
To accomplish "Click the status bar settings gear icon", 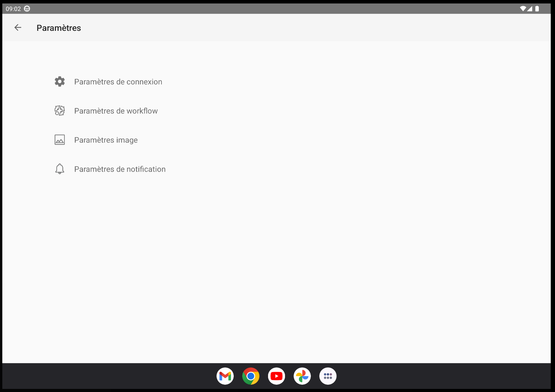I will point(27,8).
